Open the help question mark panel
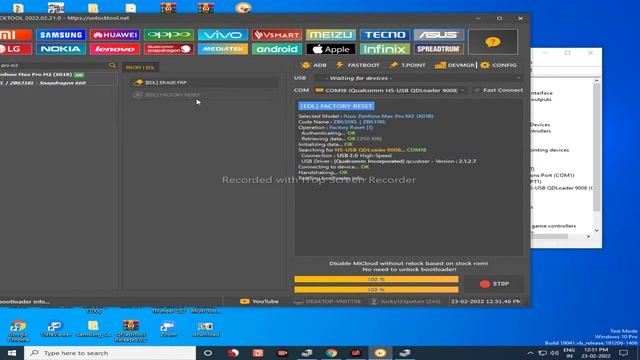The height and width of the screenshot is (360, 640). point(493,42)
